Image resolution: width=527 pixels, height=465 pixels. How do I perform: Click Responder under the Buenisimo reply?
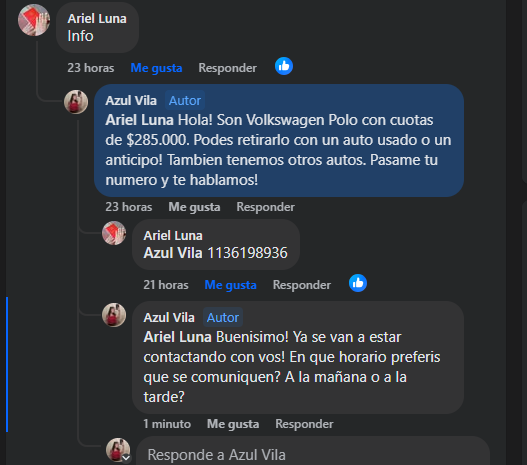(305, 424)
